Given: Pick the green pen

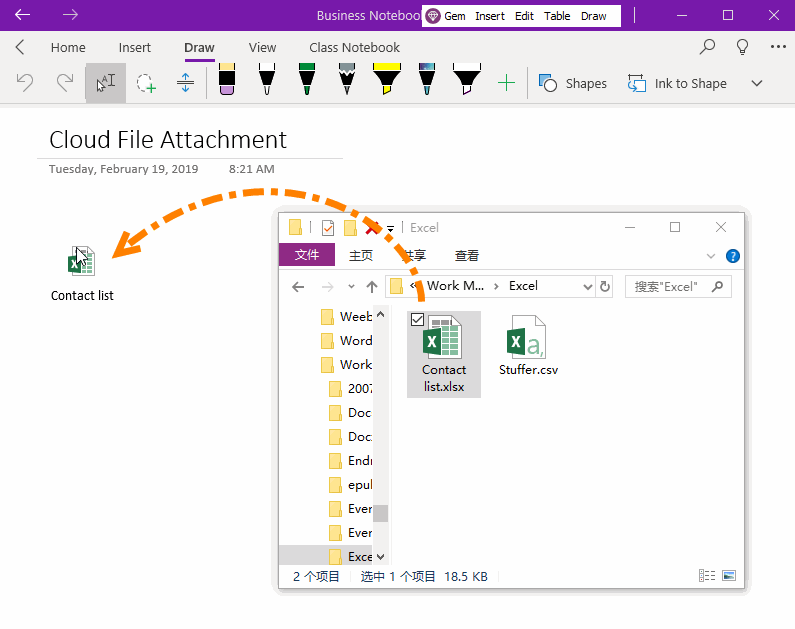Looking at the screenshot, I should 307,79.
